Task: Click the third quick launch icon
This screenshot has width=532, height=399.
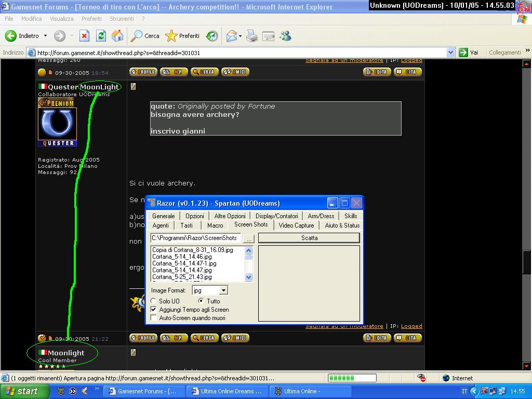Action: [84, 391]
